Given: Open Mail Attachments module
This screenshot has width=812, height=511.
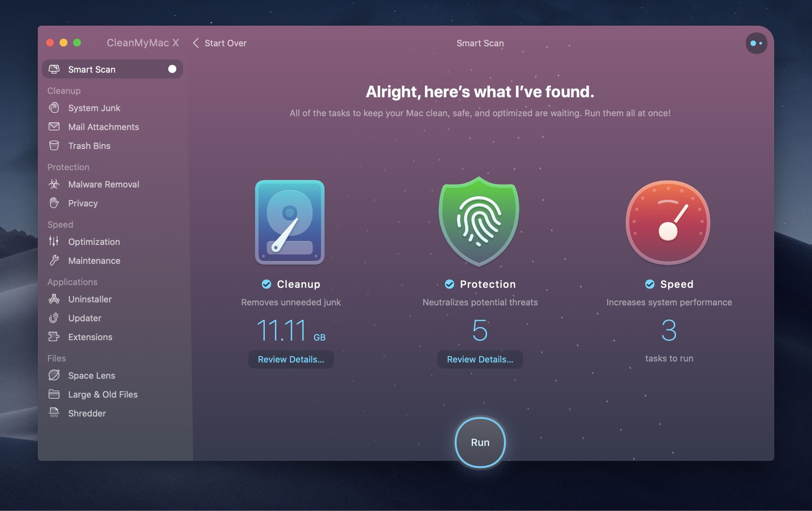Looking at the screenshot, I should 112,127.
